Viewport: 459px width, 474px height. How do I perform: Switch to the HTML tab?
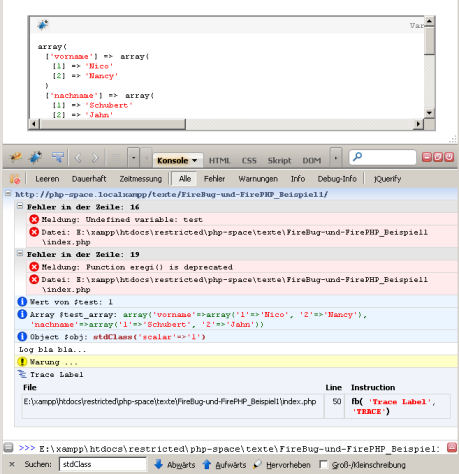220,161
